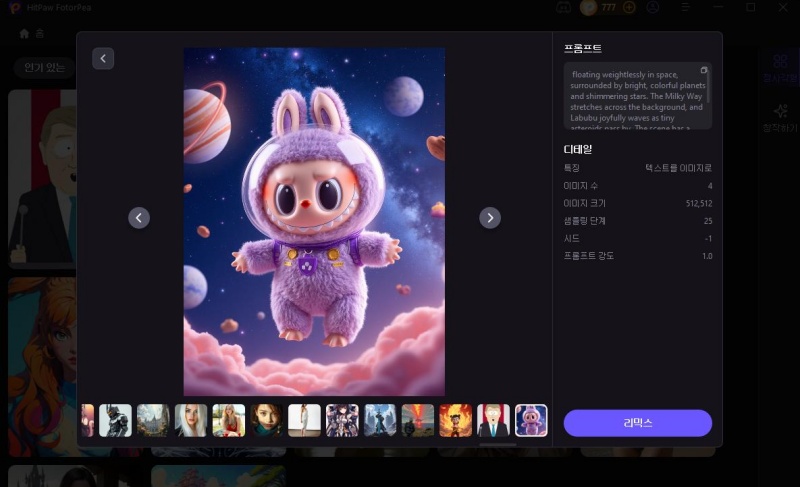This screenshot has height=487, width=800.
Task: Choose the purple Labubu astronaut thumbnail
Action: point(531,420)
